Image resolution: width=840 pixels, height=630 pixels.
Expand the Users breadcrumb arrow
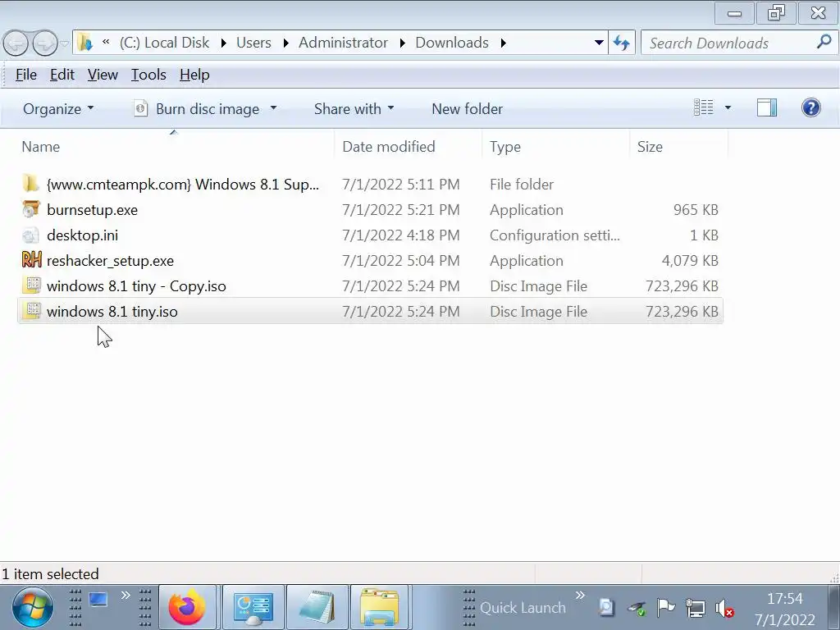pyautogui.click(x=286, y=43)
